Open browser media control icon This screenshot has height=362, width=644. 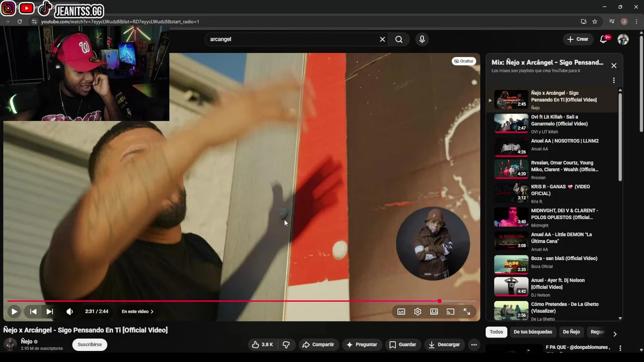point(612,22)
